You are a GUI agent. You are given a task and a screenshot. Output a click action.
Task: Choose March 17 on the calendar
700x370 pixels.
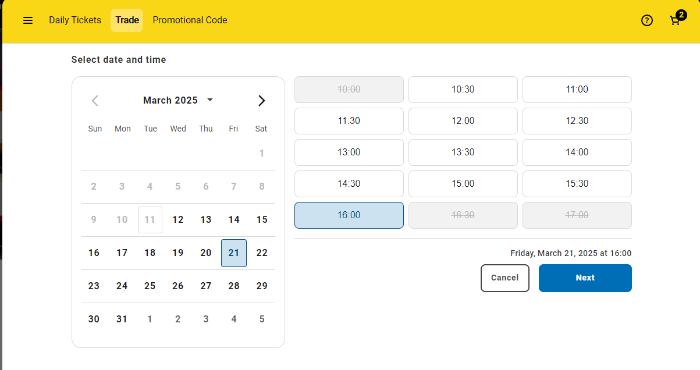coord(122,253)
